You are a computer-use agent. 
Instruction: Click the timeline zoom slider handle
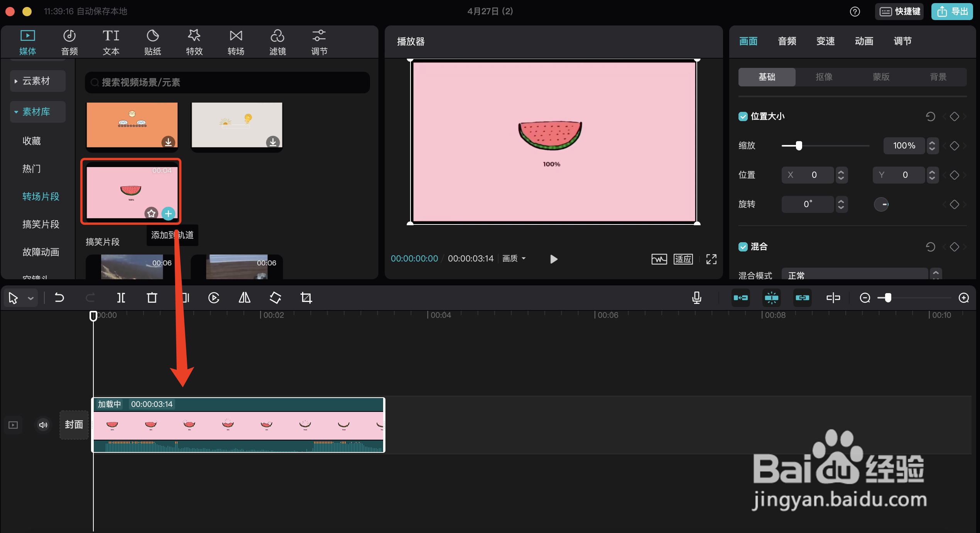(x=888, y=298)
